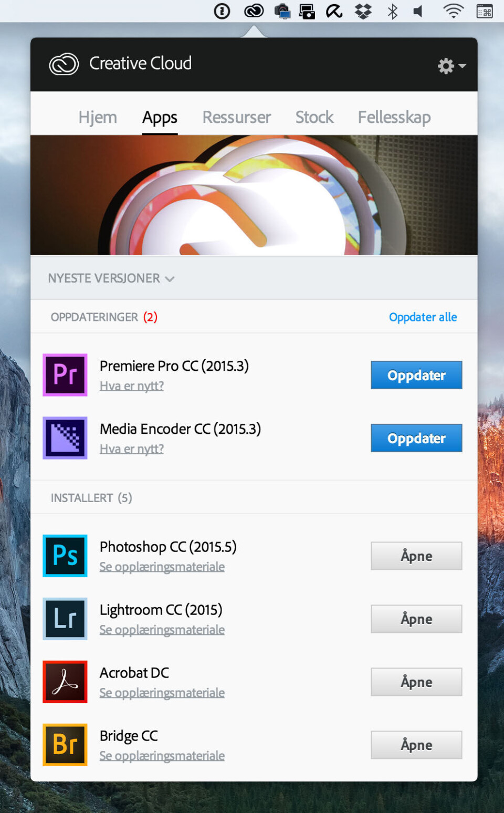Click the keyboard viewer menu bar icon
Viewport: 504px width, 813px height.
pos(485,11)
